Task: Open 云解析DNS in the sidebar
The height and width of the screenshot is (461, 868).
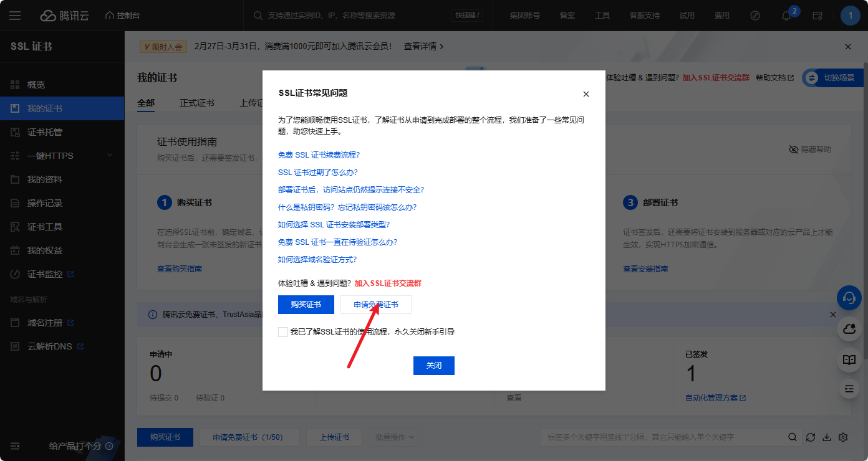Action: [62, 346]
